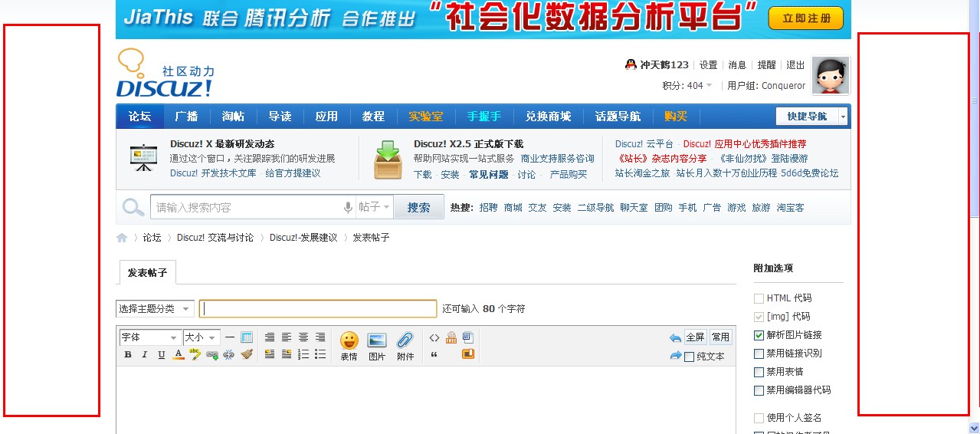Screen dimensions: 980x434
Task: Open 教程 in the navigation bar
Action: 373,117
